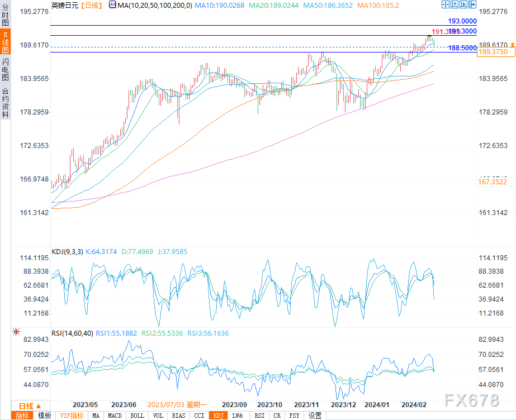Screen dimensions: 516x420
Task: Click the second chart tool icon at top right
Action: (454, 5)
